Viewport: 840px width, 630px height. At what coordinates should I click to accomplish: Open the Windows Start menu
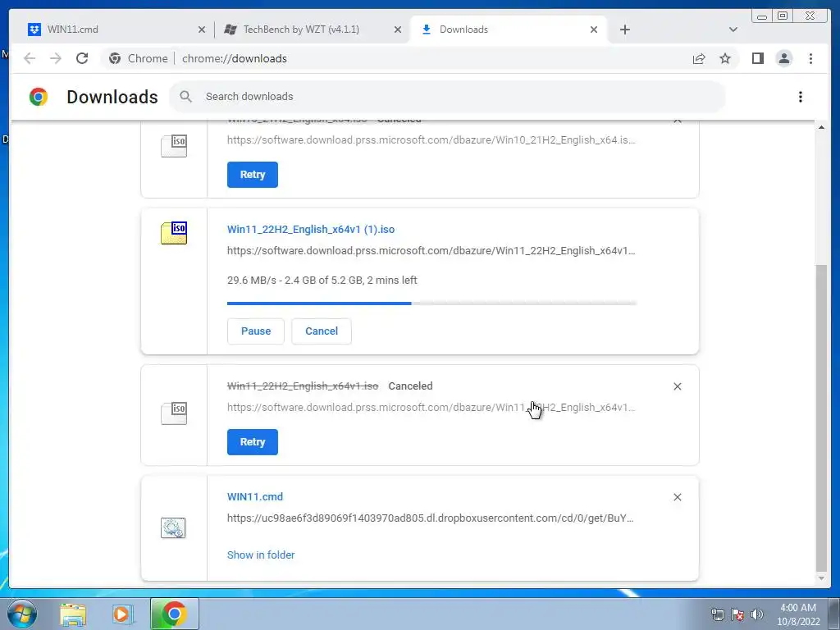[21, 614]
